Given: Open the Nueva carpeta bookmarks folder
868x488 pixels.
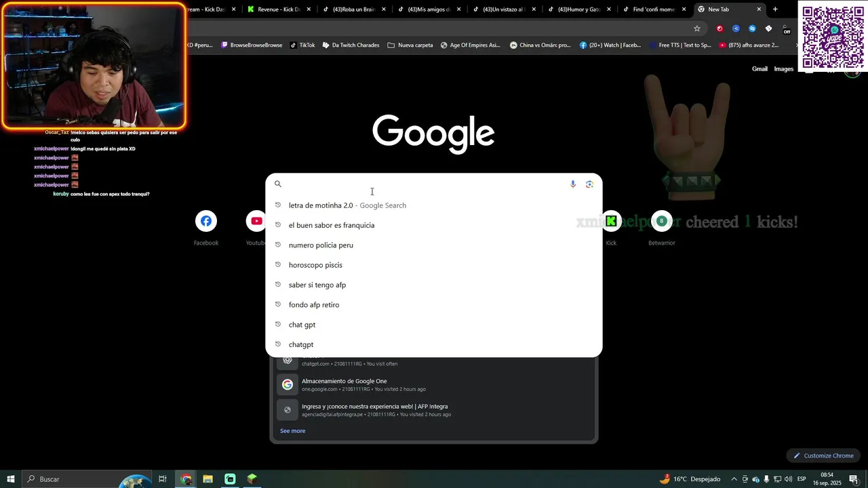Looking at the screenshot, I should coord(410,45).
